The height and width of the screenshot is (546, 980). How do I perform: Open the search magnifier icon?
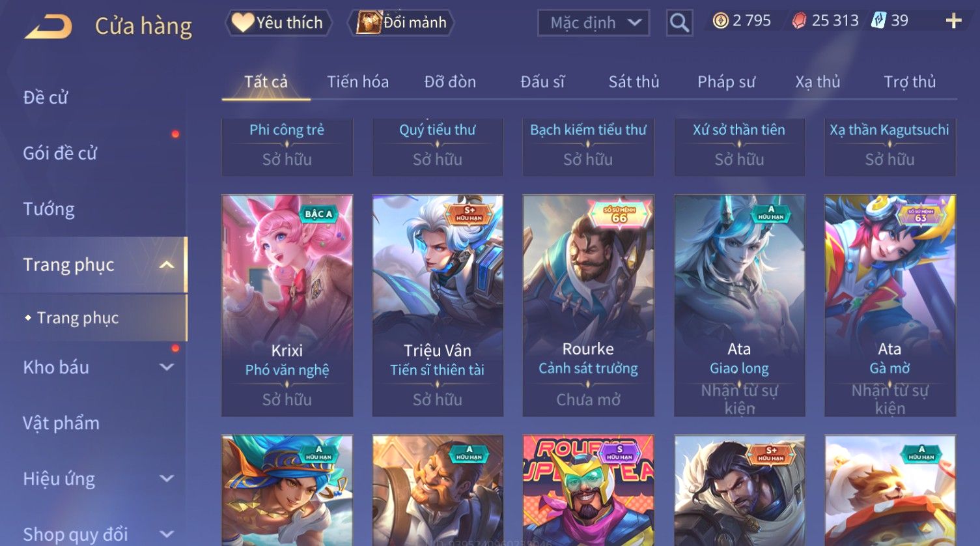(679, 23)
